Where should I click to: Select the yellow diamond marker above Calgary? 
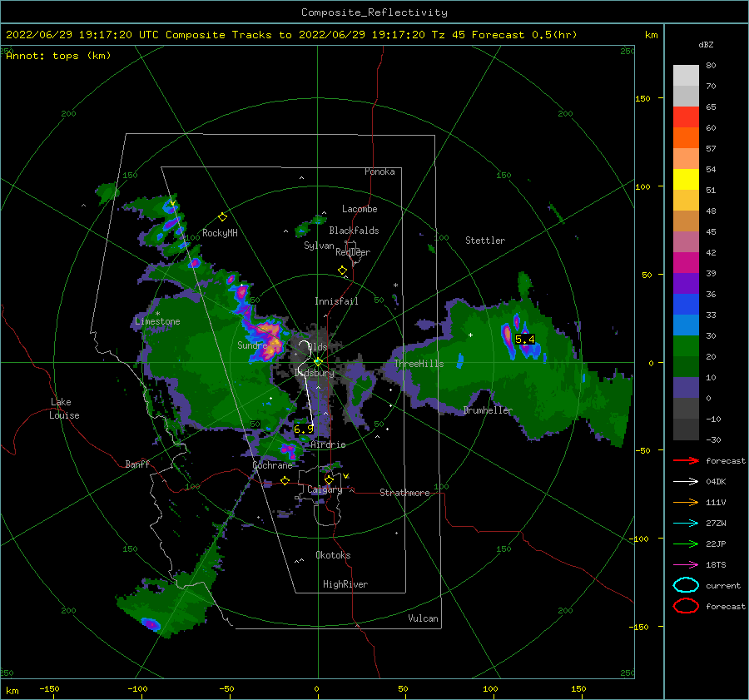[x=329, y=479]
